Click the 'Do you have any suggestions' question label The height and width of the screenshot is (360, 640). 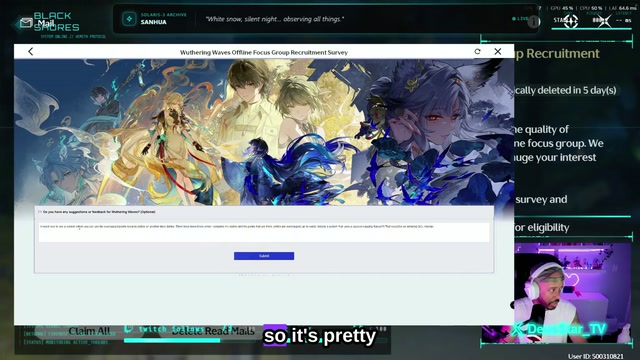[99, 212]
